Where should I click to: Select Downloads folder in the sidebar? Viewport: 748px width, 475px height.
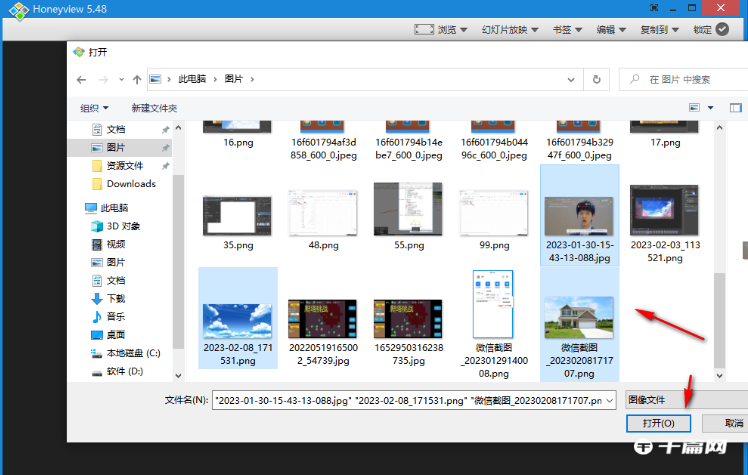pyautogui.click(x=130, y=184)
